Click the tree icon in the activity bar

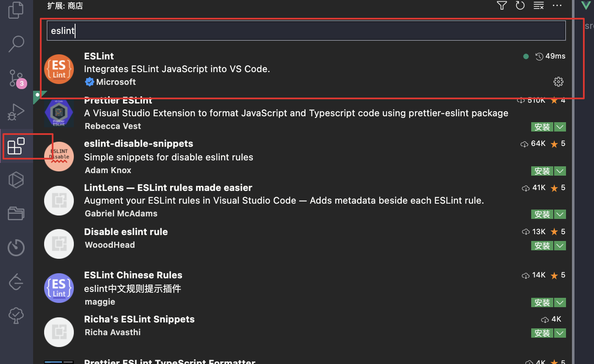point(16,315)
